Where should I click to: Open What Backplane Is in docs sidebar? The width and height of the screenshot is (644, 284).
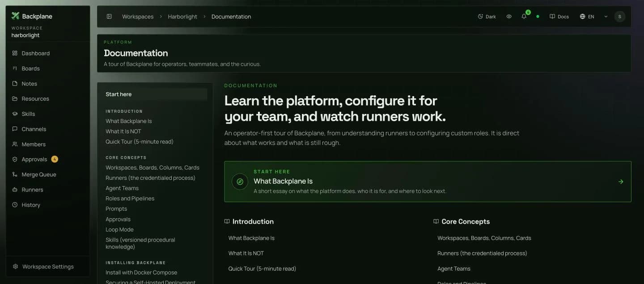pyautogui.click(x=129, y=121)
